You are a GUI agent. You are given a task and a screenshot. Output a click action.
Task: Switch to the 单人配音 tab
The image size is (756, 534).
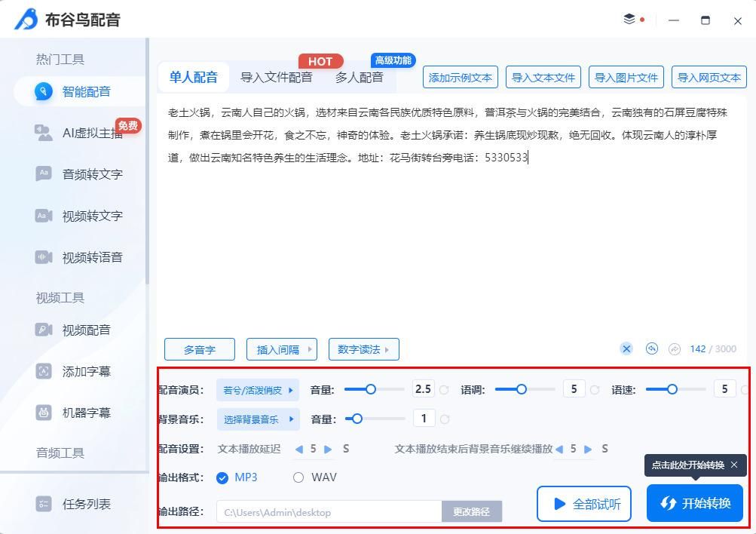(194, 77)
